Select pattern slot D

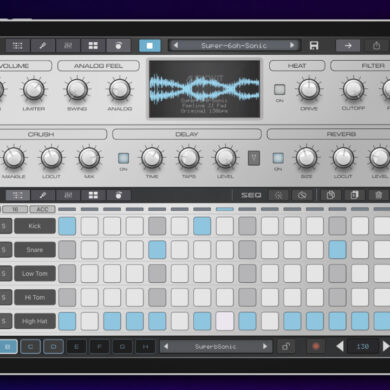(53, 347)
